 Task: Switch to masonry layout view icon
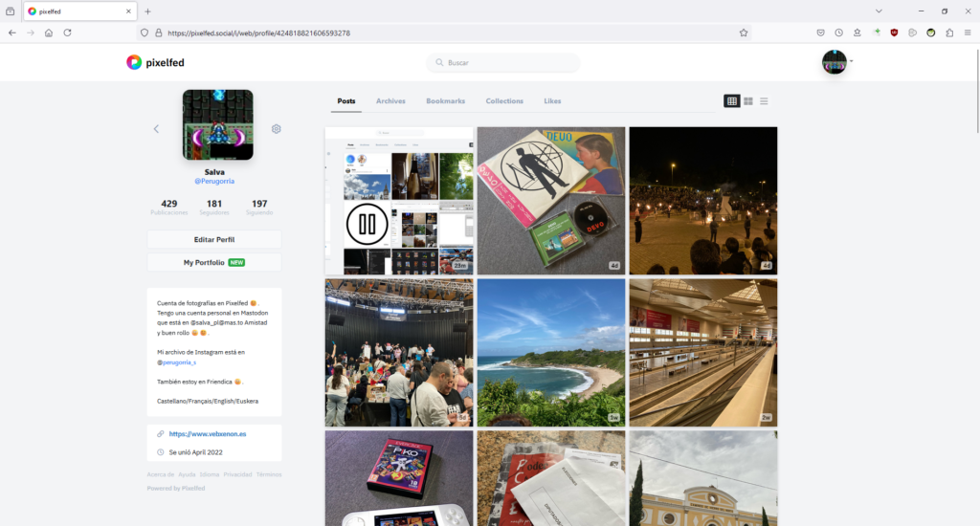(x=748, y=101)
